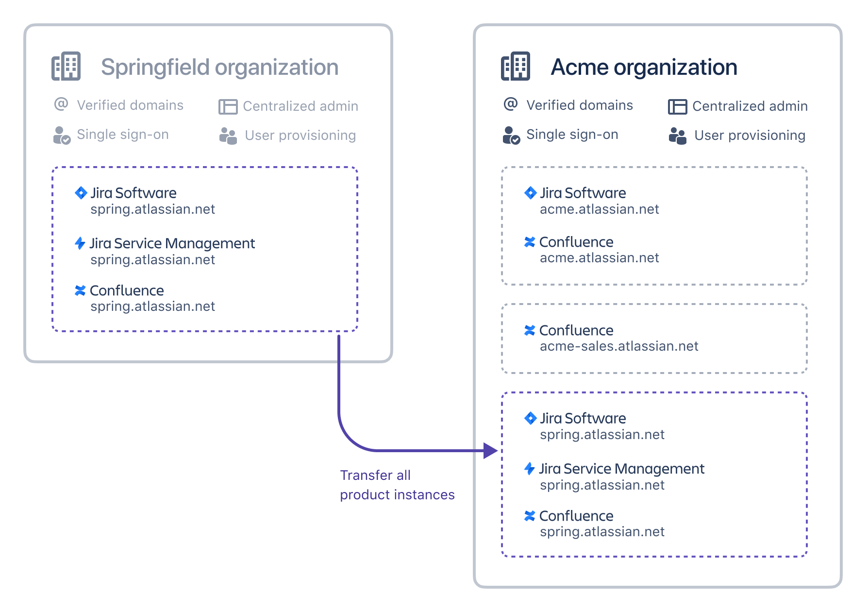Click Acme's Single sign-on user icon
This screenshot has width=868, height=611.
pyautogui.click(x=512, y=136)
